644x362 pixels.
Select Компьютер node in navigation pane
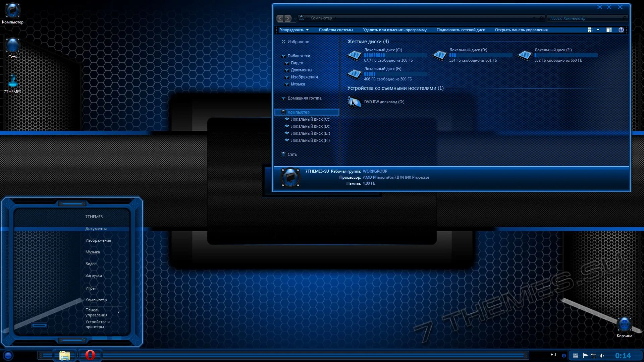(x=307, y=112)
